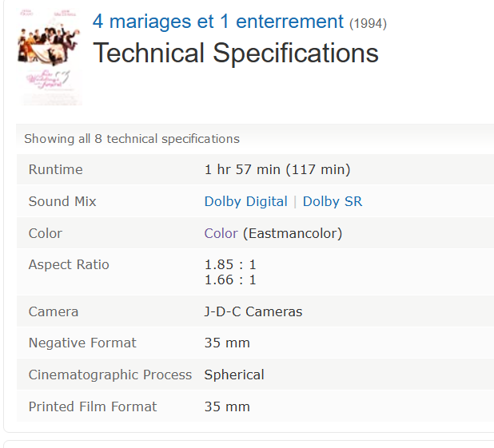Click 'Showing all 8 technical specifications' text
The image size is (494, 448).
point(132,139)
